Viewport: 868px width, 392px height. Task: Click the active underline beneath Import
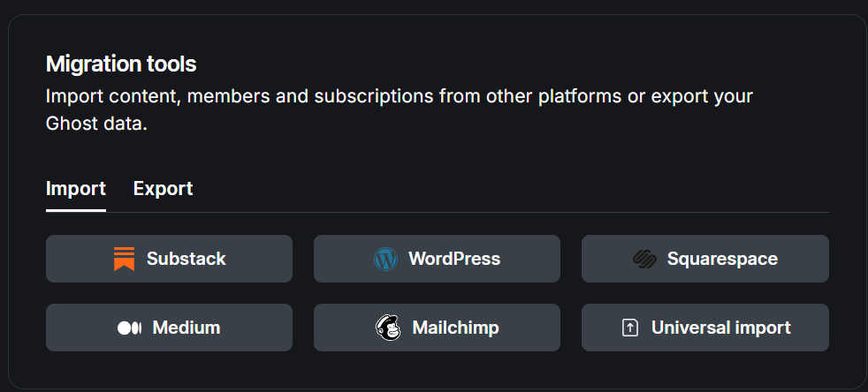[76, 211]
